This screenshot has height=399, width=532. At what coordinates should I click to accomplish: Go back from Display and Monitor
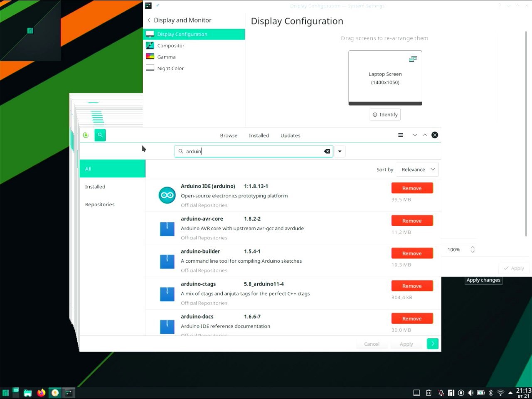(149, 20)
